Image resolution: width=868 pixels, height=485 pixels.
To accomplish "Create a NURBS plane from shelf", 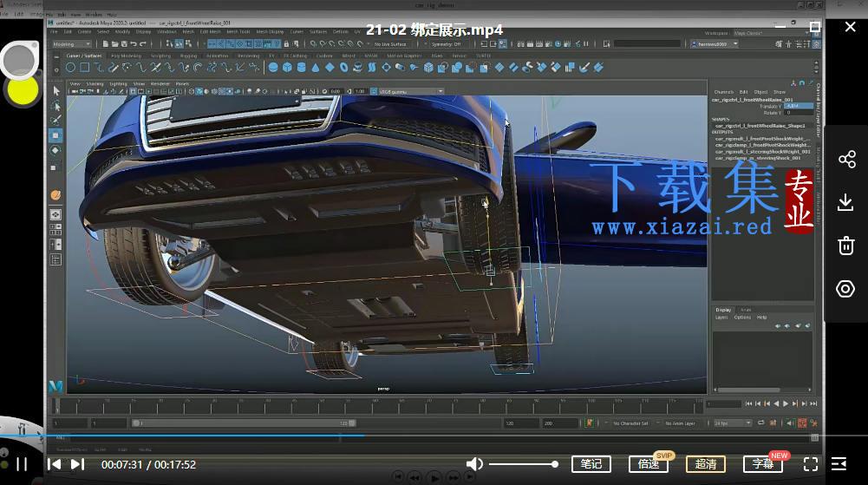I will coord(330,68).
